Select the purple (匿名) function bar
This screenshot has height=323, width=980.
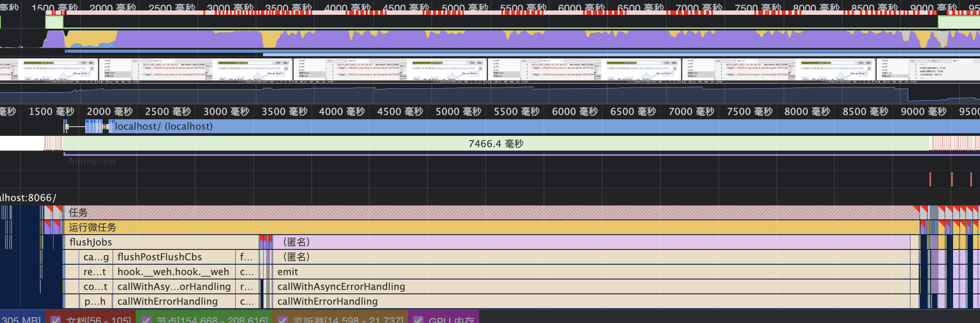[x=565, y=242]
